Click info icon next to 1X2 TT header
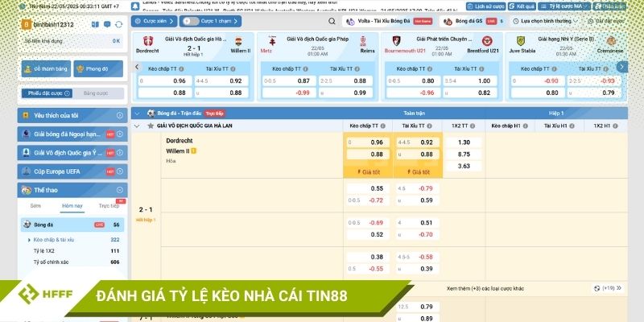 [473, 126]
